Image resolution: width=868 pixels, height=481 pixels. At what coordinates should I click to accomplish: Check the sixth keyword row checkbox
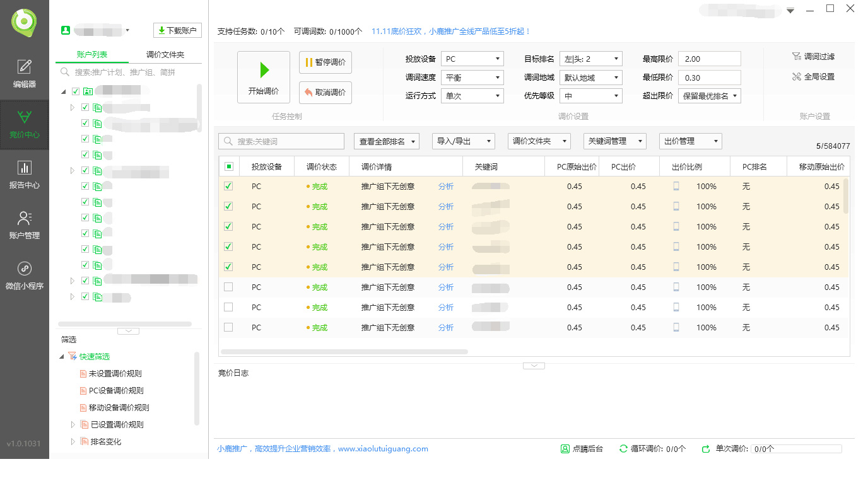coord(228,287)
